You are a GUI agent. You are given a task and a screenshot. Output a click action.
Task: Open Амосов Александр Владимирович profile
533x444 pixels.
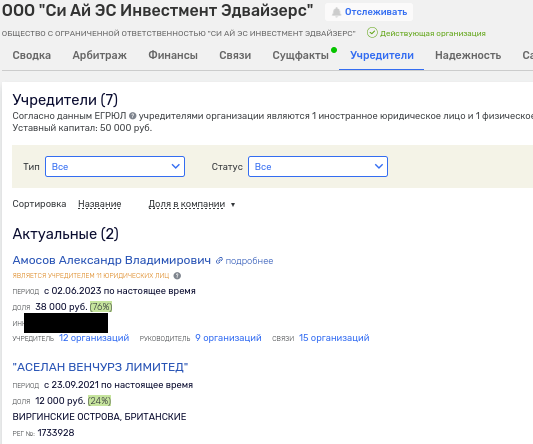111,260
